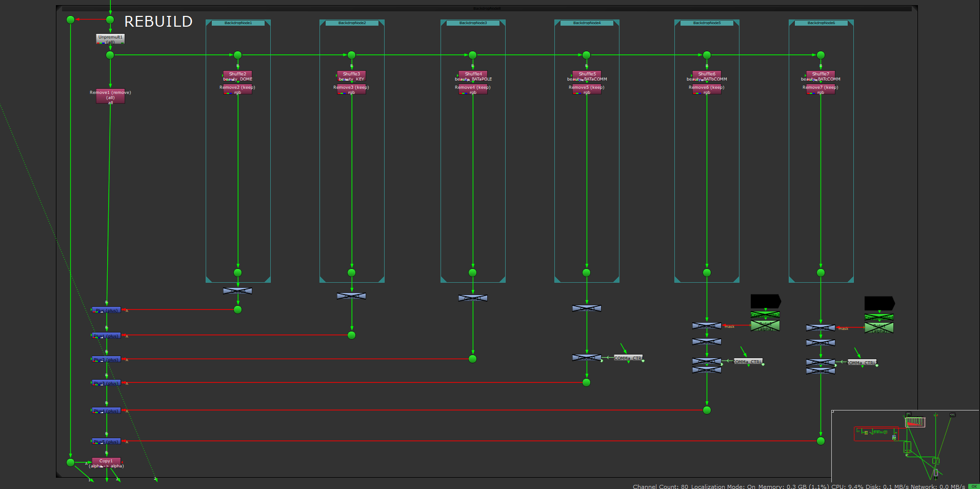Click the COMMa_CTRL node near BackdropNode4
Viewport: 980px width, 489px height.
coord(628,358)
